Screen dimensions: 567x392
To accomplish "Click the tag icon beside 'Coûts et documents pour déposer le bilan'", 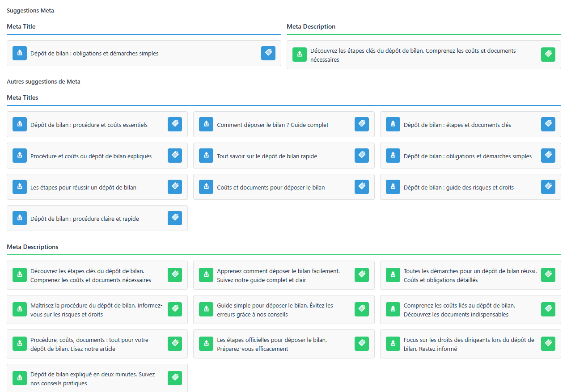I will point(362,186).
